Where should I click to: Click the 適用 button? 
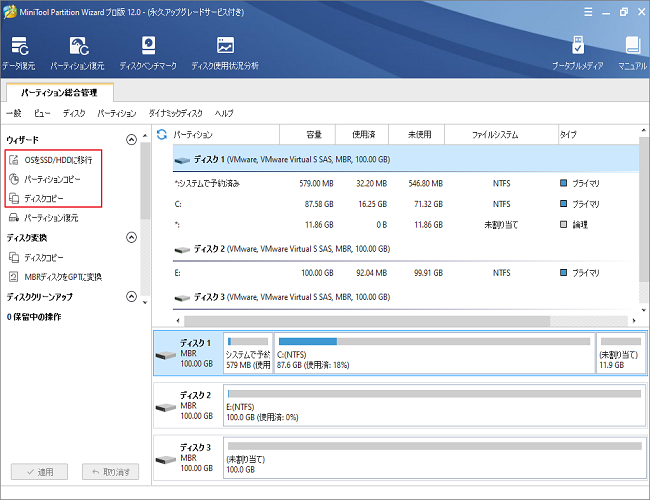pyautogui.click(x=39, y=472)
